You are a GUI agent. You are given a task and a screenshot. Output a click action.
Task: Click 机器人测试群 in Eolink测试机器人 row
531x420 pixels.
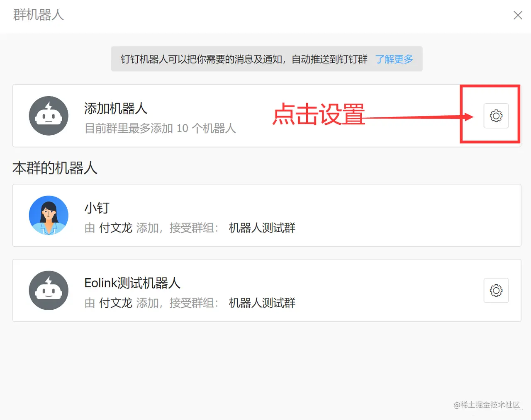[262, 303]
